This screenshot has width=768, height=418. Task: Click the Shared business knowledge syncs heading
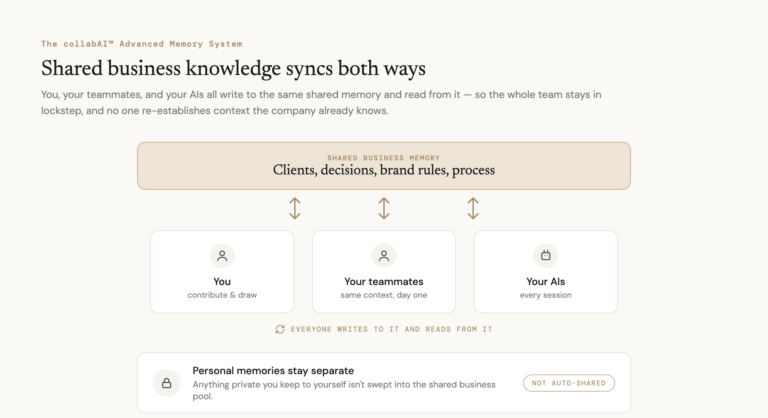pos(233,68)
